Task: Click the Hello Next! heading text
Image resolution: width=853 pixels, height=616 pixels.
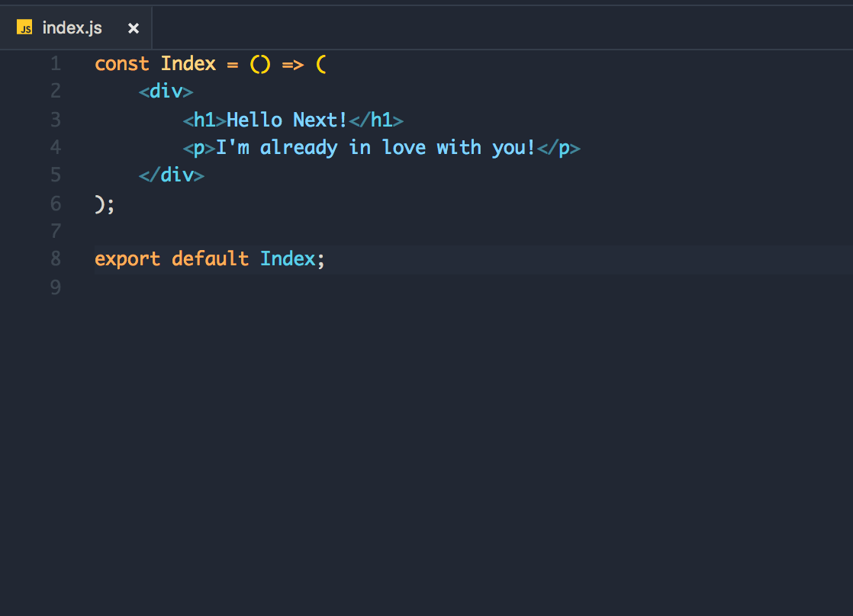Action: click(287, 120)
